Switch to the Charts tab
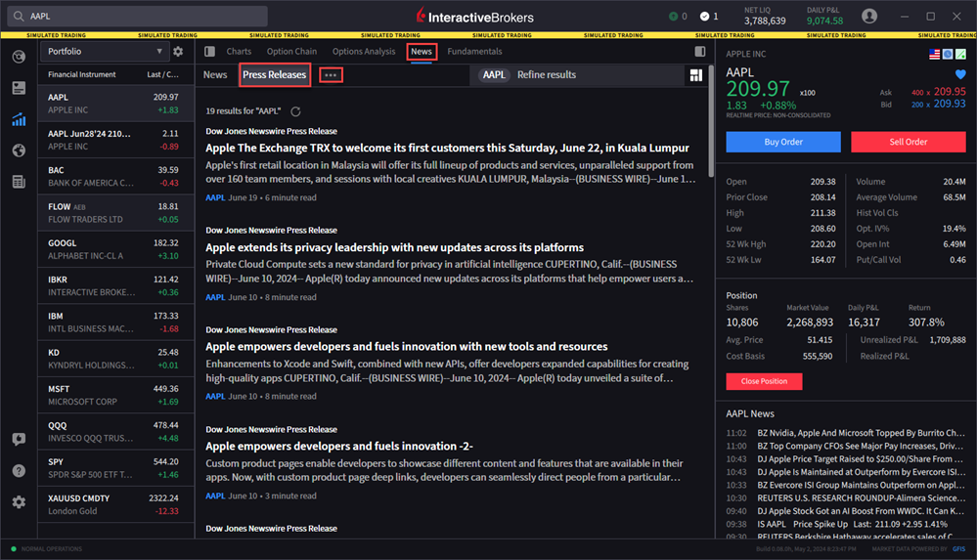977x560 pixels. (x=239, y=52)
